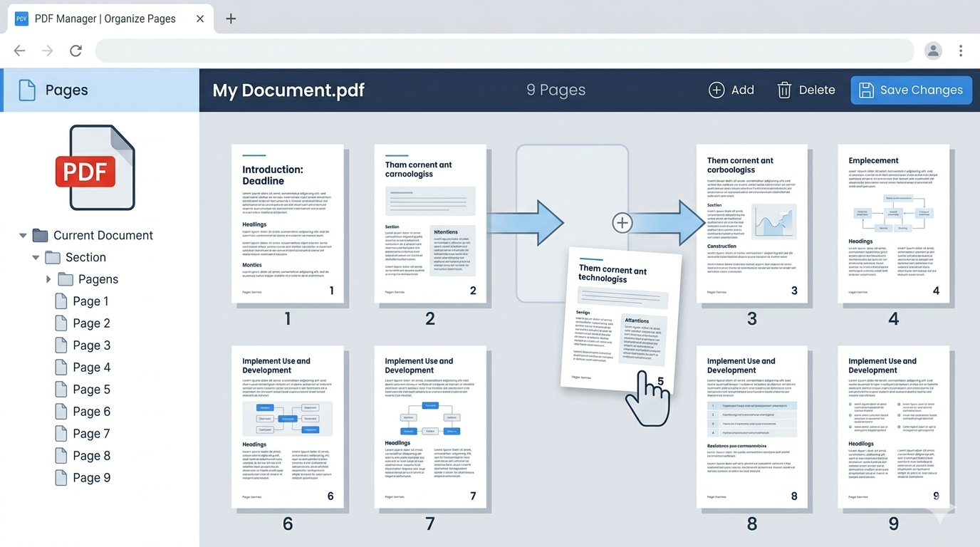Switch to the PDF Manager browser tab
Screen dimensions: 980x547
[105, 19]
